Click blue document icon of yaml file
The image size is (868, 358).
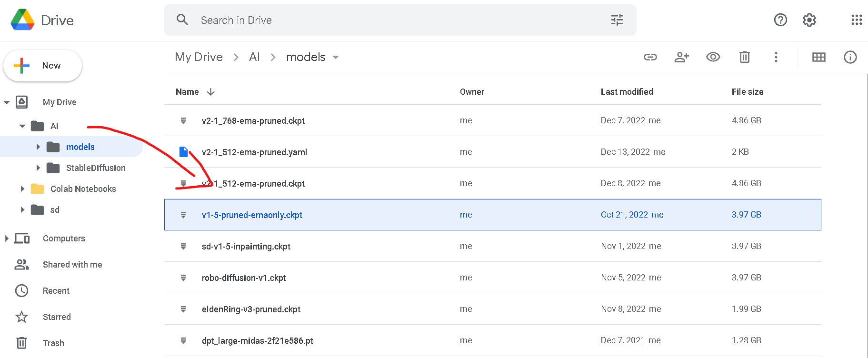pos(184,152)
